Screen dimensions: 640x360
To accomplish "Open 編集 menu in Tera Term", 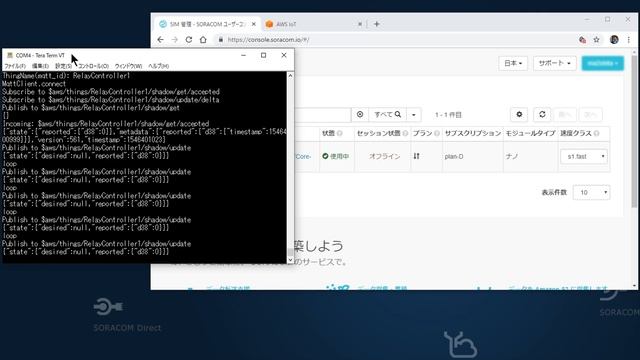I will point(40,66).
